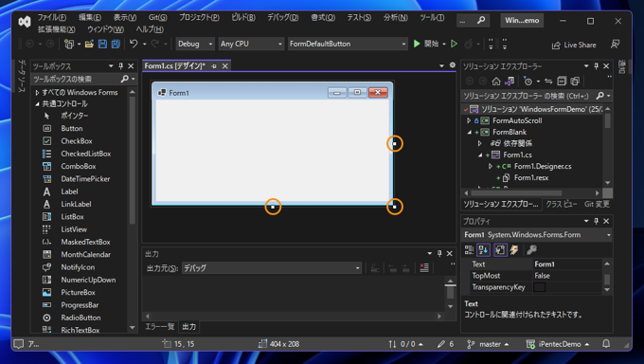644x364 pixels.
Task: Click the New Project icon in toolbar
Action: [69, 44]
